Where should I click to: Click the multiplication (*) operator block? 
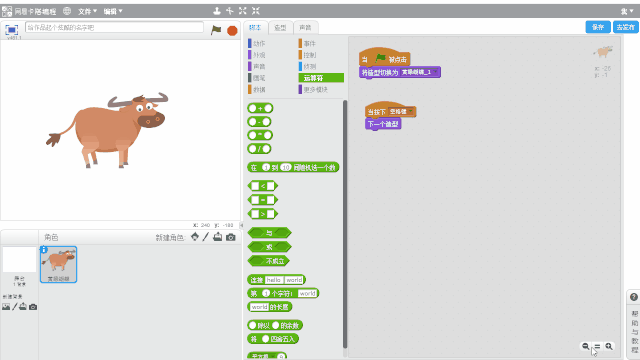[260, 135]
